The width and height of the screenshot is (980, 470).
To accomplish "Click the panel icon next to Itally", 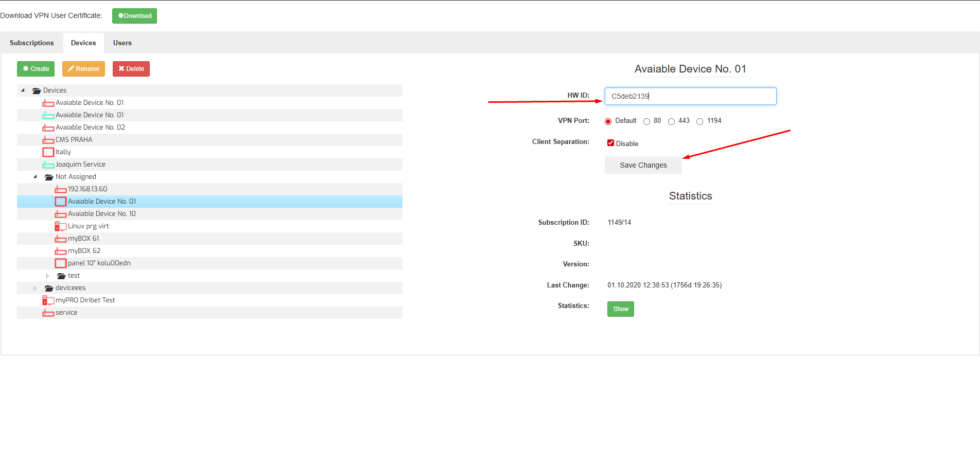I will pyautogui.click(x=48, y=152).
